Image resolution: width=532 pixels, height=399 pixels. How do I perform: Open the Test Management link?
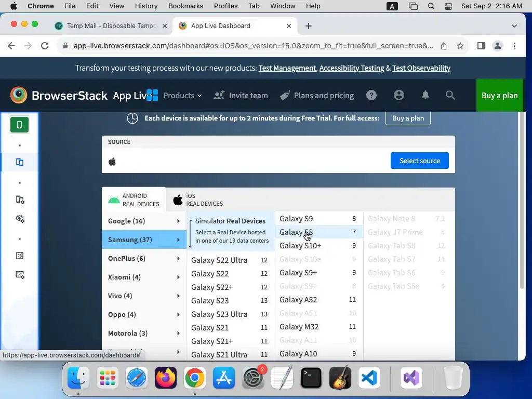point(287,68)
